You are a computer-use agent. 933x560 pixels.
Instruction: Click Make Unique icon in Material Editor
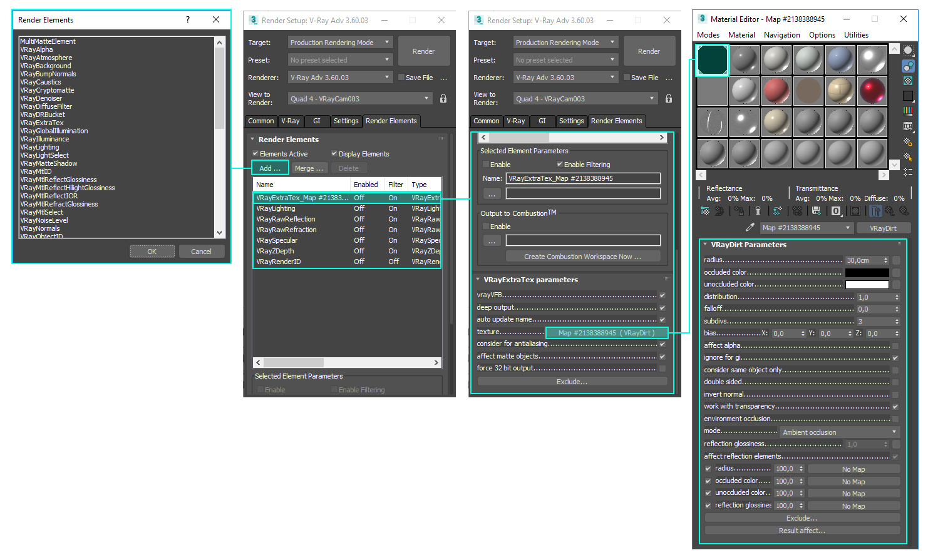coord(797,211)
